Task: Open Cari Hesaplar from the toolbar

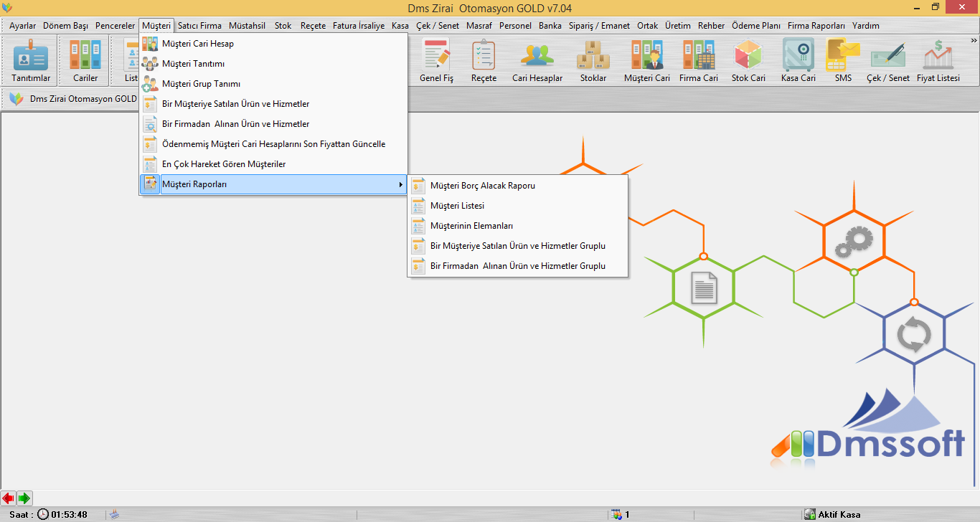Action: point(537,60)
